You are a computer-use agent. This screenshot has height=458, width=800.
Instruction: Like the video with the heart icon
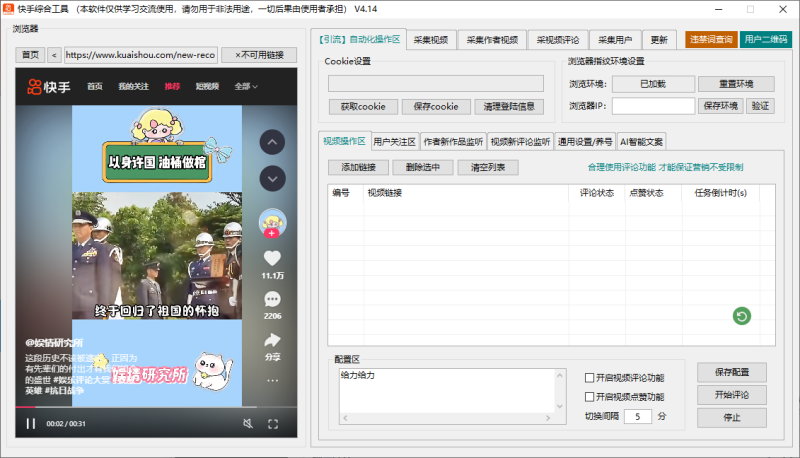[x=272, y=258]
